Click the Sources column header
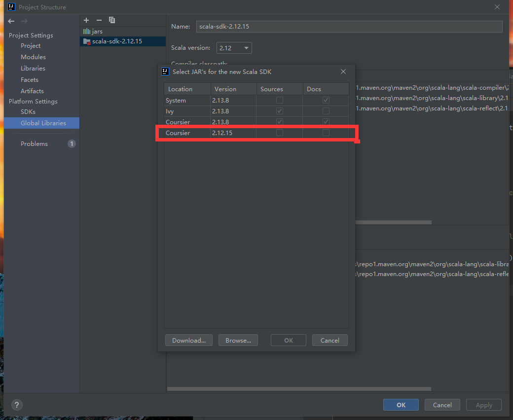 click(x=279, y=89)
